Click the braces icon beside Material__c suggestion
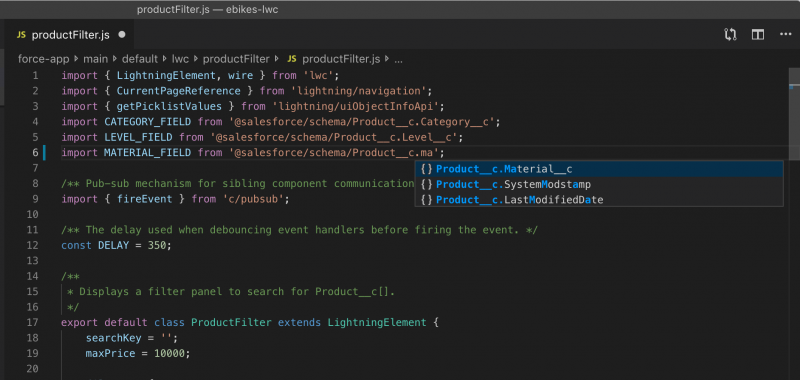This screenshot has height=380, width=800. click(427, 169)
